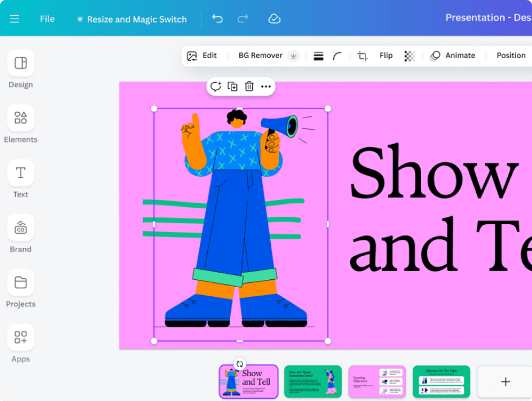Add a comment to the selected element

[x=216, y=86]
